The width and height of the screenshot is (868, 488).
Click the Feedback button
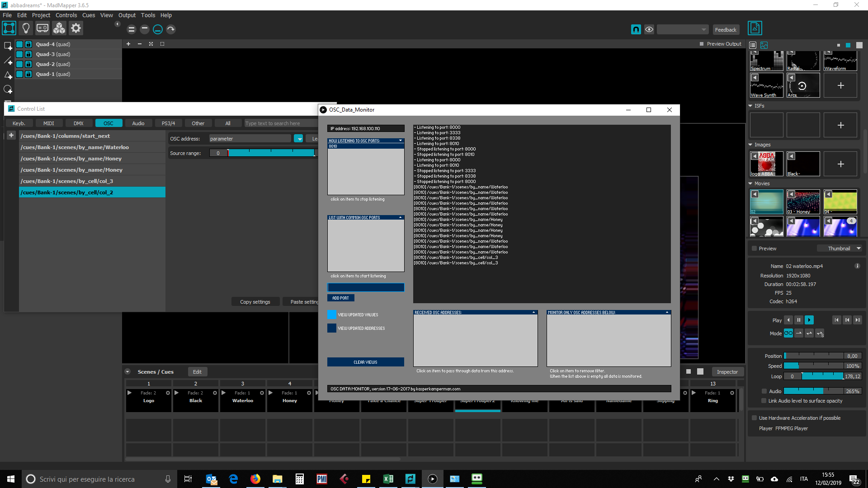pyautogui.click(x=726, y=29)
